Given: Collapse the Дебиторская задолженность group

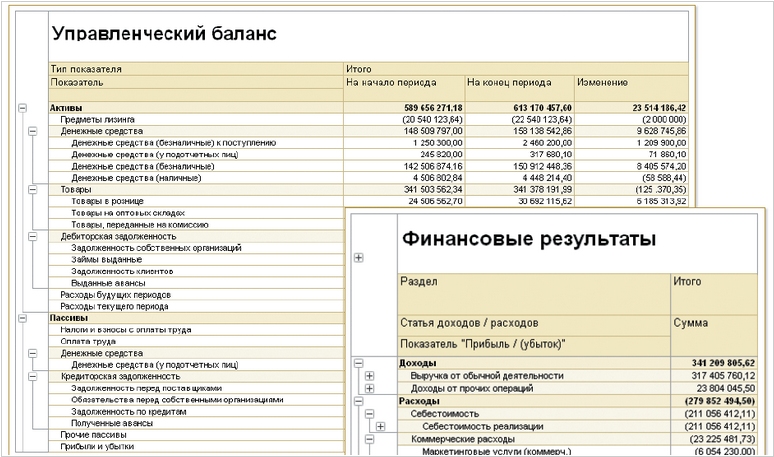Looking at the screenshot, I should 32,236.
